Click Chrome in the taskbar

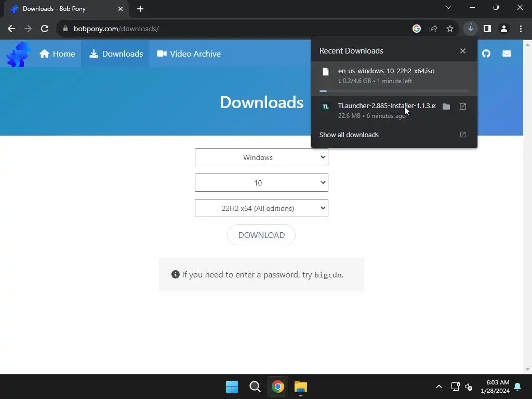(x=277, y=387)
